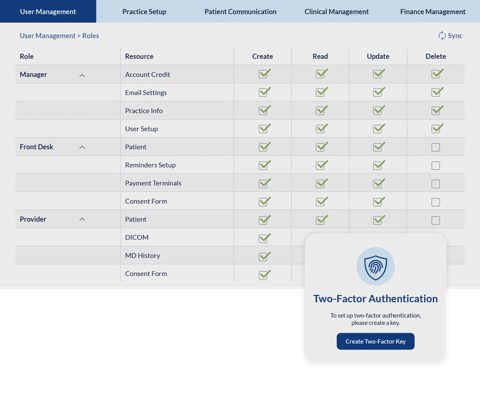Check Delete for Provider Patient
Image resolution: width=480 pixels, height=397 pixels.
pos(435,220)
